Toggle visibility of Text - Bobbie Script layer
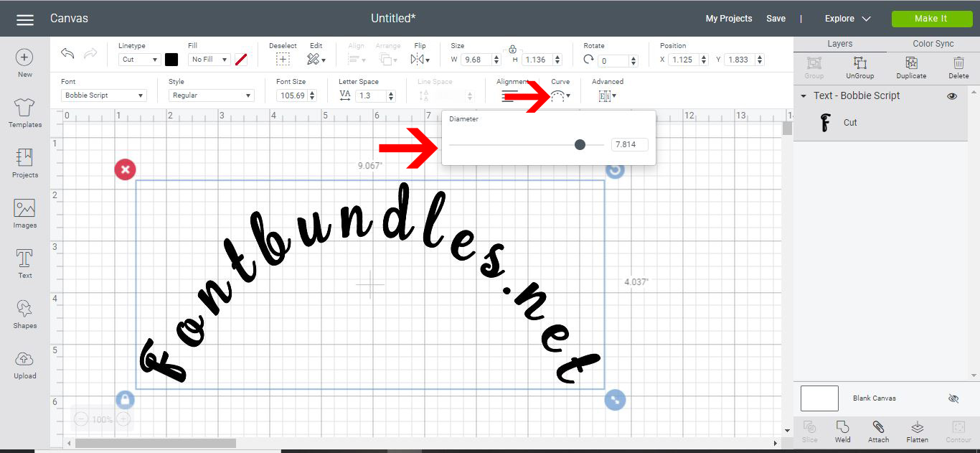The height and width of the screenshot is (453, 980). point(952,96)
